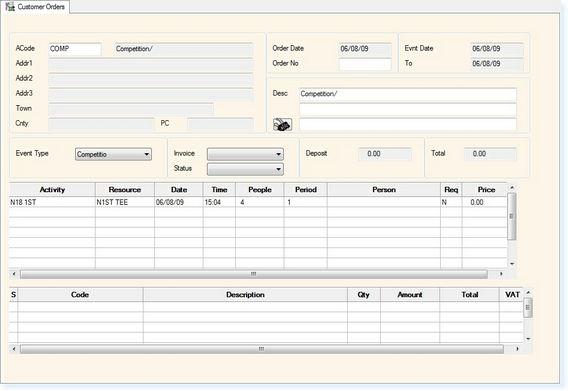Click the items grid horizontal scrollbar thumb
This screenshot has width=568, height=391.
(262, 349)
